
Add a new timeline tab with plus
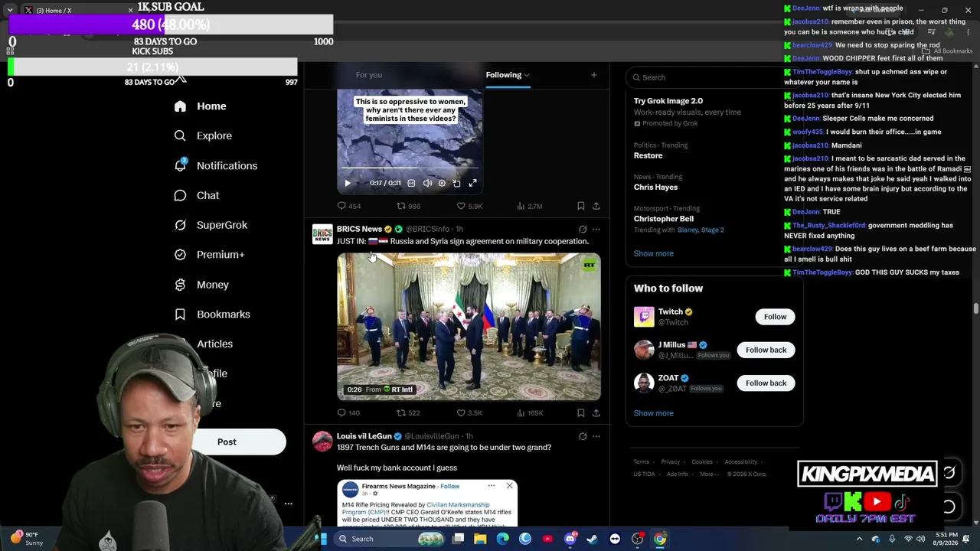[593, 75]
